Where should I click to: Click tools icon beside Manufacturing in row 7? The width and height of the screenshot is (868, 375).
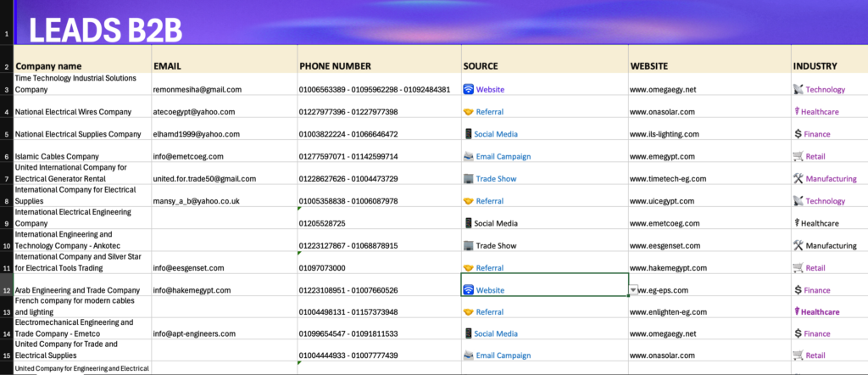[x=798, y=179]
